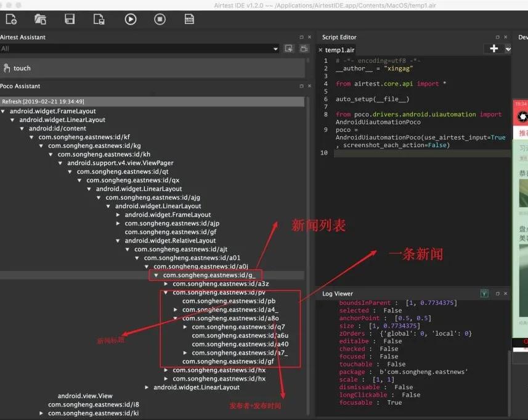
Task: Save the script using the save icon
Action: point(70,19)
